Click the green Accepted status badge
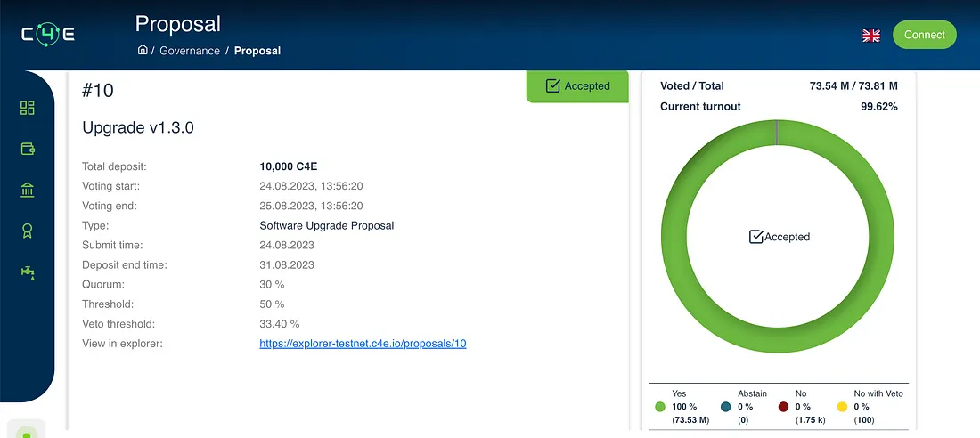The height and width of the screenshot is (438, 980). point(577,86)
